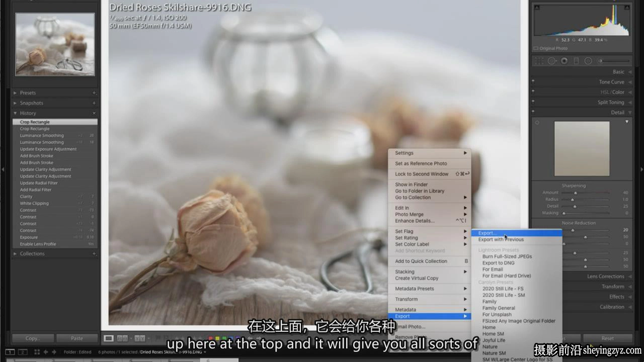Select Show in Finder
Screen dimensions: 644x362
pos(430,185)
